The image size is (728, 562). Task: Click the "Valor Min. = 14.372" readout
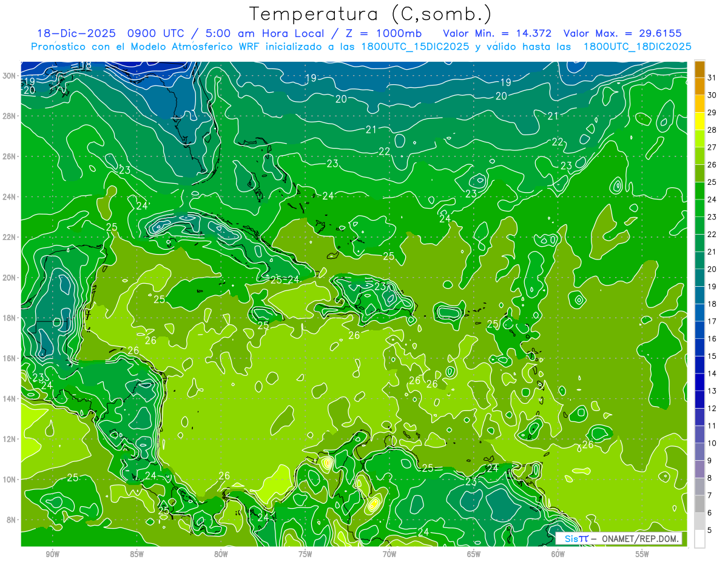pyautogui.click(x=497, y=33)
